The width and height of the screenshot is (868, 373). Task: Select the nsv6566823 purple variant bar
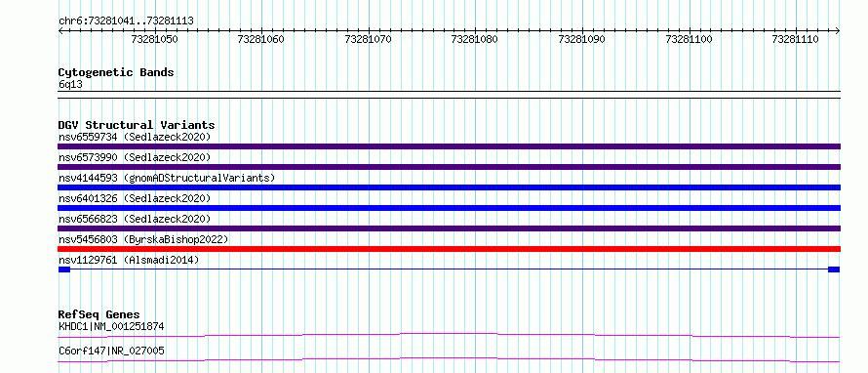click(449, 228)
